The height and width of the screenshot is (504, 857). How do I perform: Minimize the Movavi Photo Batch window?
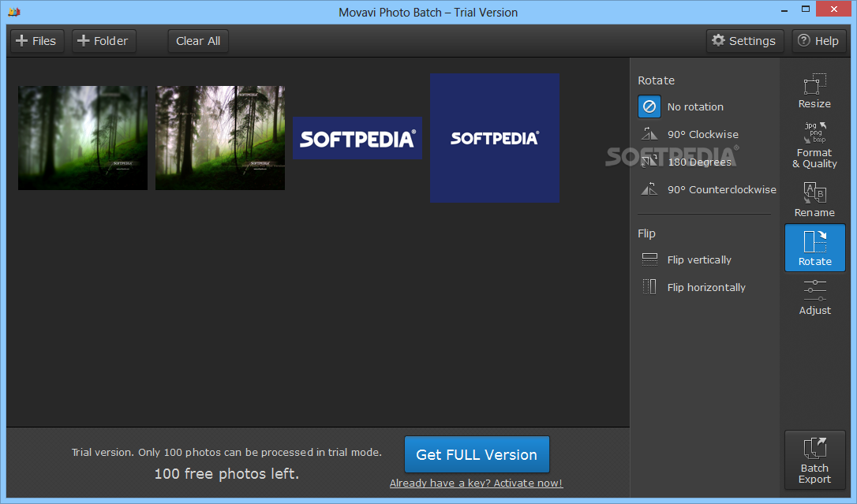pos(784,9)
